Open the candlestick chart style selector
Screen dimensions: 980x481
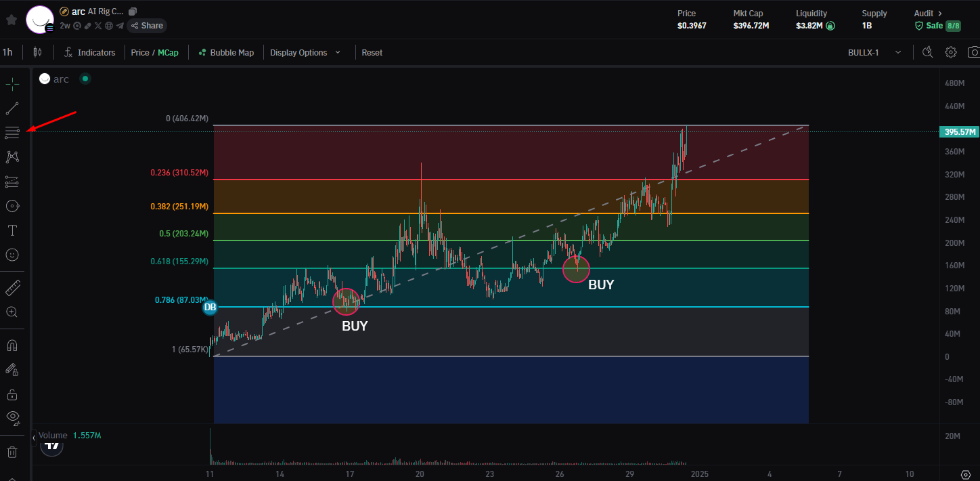pyautogui.click(x=37, y=52)
